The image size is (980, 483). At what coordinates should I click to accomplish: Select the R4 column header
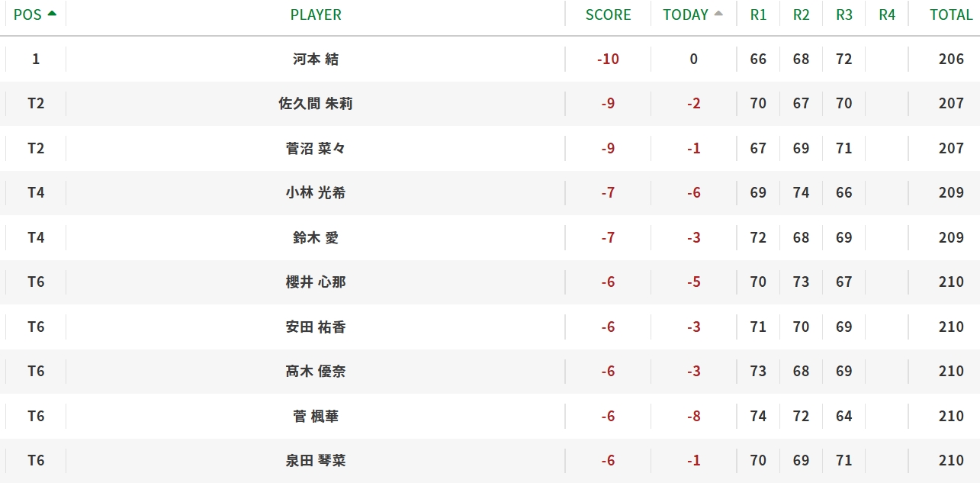coord(887,14)
